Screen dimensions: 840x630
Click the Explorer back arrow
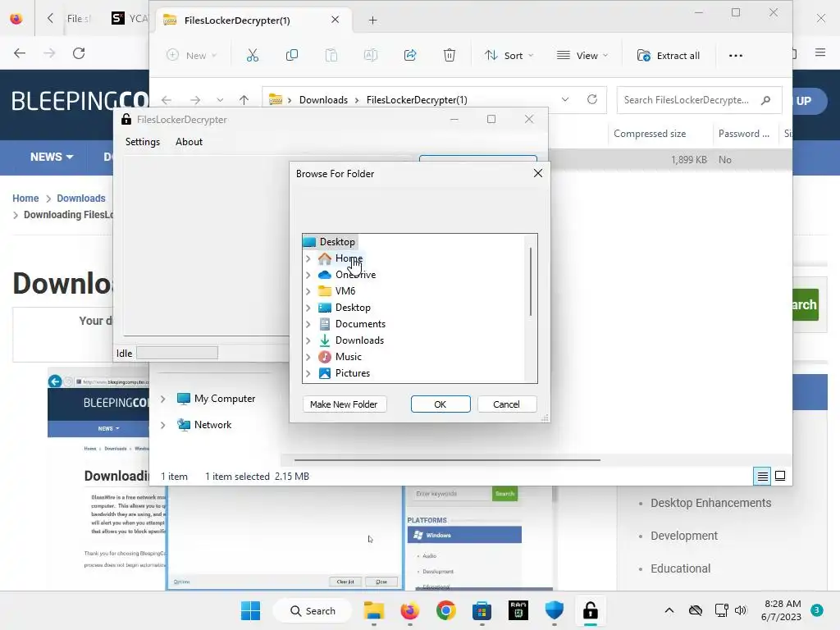pos(167,99)
